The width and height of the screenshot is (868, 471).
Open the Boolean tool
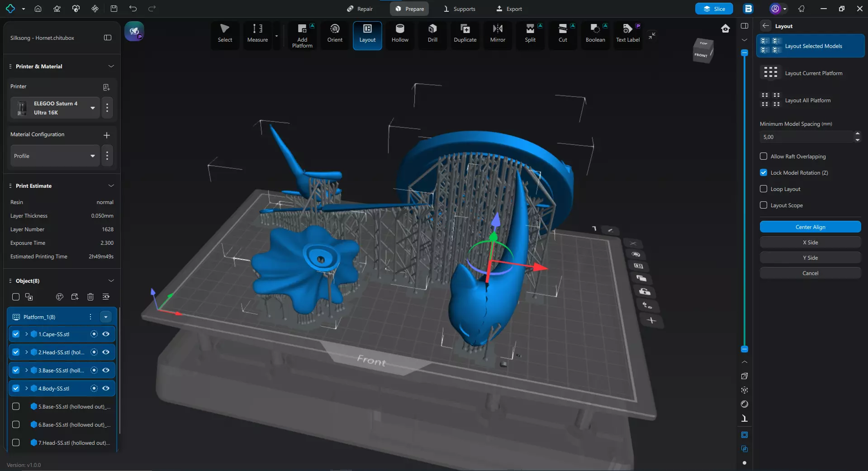595,35
